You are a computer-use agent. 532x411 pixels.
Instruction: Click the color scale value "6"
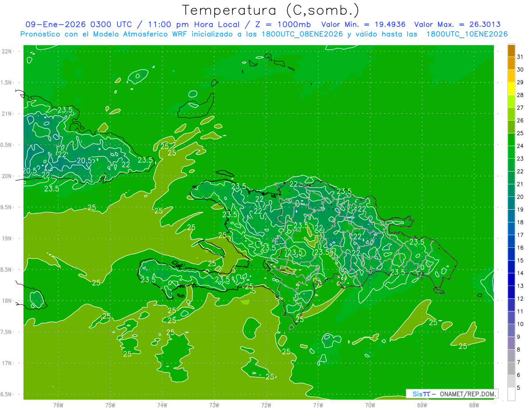518,375
